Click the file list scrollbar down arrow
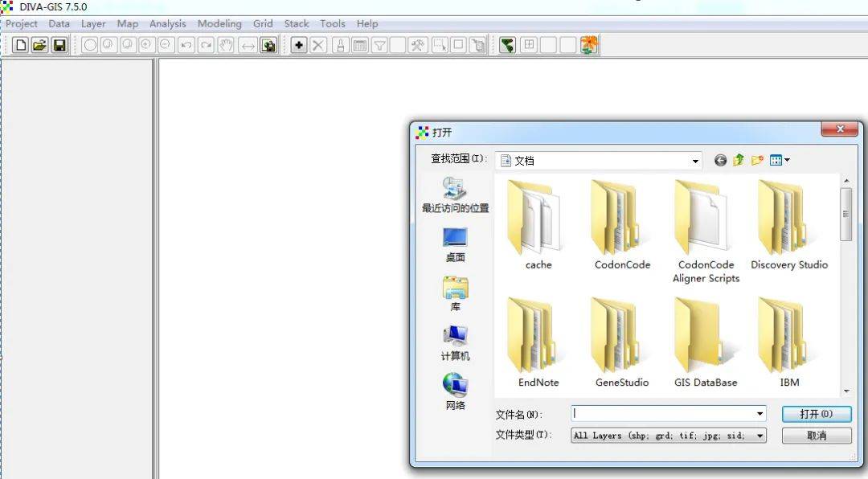Viewport: 868px width, 479px height. coord(846,391)
